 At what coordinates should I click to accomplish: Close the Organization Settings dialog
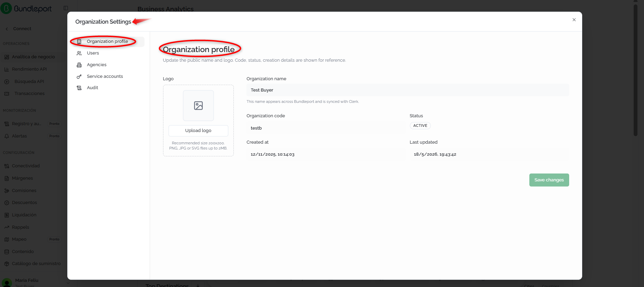click(x=574, y=20)
